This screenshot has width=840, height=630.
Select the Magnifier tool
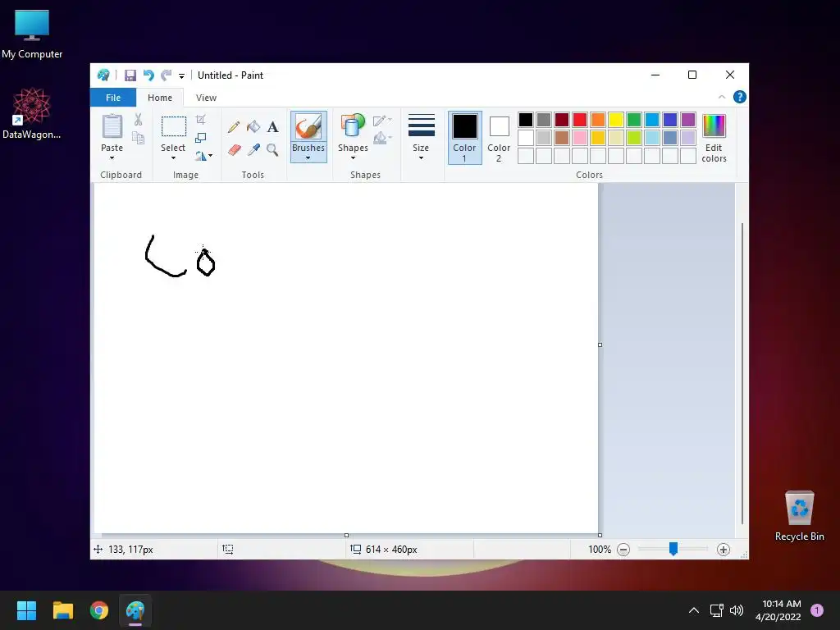pos(272,150)
